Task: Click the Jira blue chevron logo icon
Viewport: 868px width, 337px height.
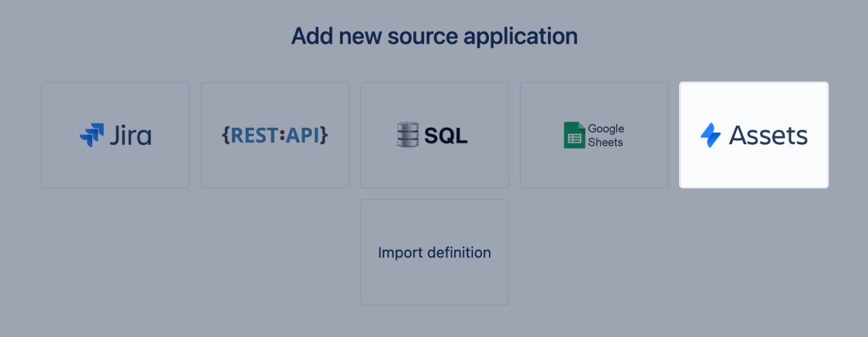Action: [x=92, y=135]
